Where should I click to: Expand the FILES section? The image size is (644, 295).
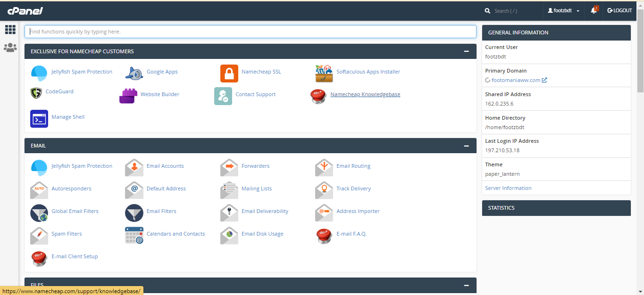click(x=466, y=285)
